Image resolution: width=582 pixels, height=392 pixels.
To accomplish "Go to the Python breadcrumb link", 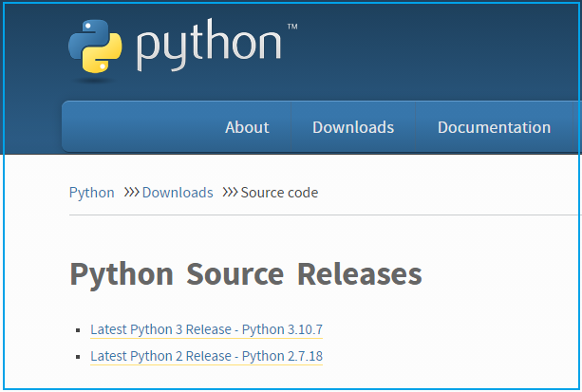I will tap(92, 193).
